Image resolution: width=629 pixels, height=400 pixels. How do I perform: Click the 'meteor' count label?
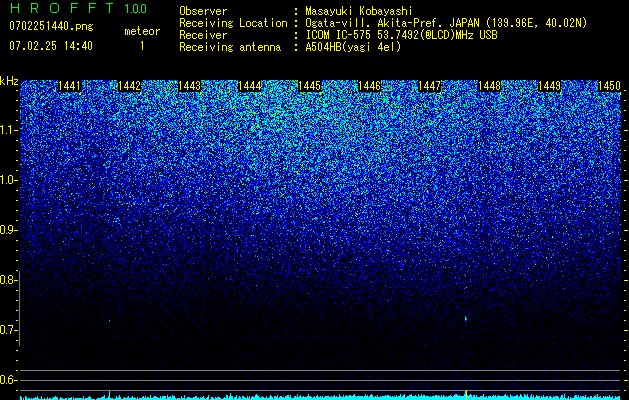tap(142, 31)
